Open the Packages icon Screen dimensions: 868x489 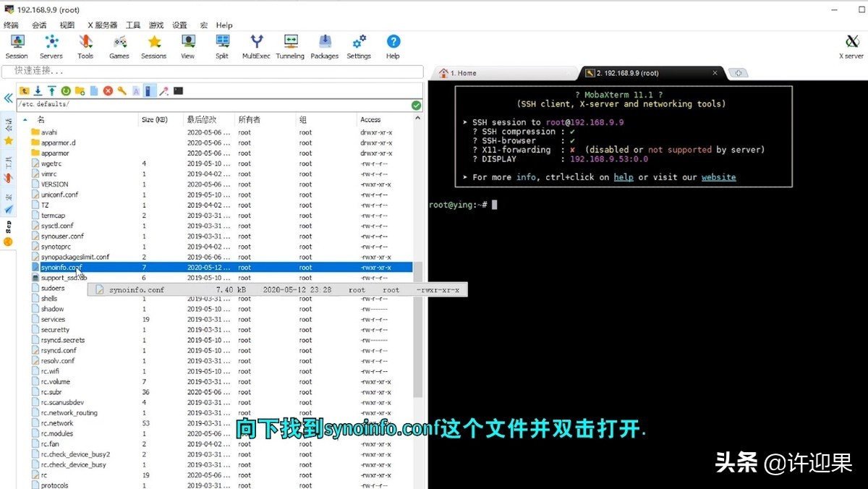pos(325,47)
